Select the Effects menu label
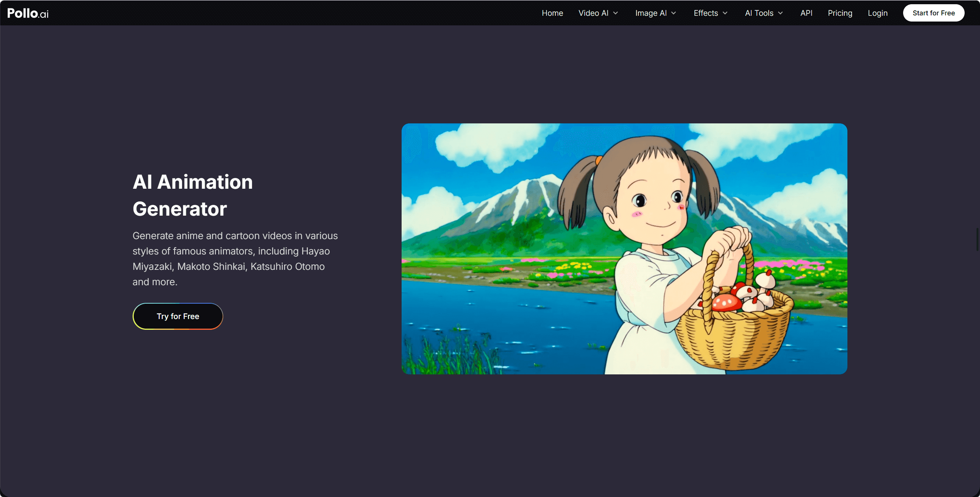This screenshot has height=497, width=980. pyautogui.click(x=706, y=13)
